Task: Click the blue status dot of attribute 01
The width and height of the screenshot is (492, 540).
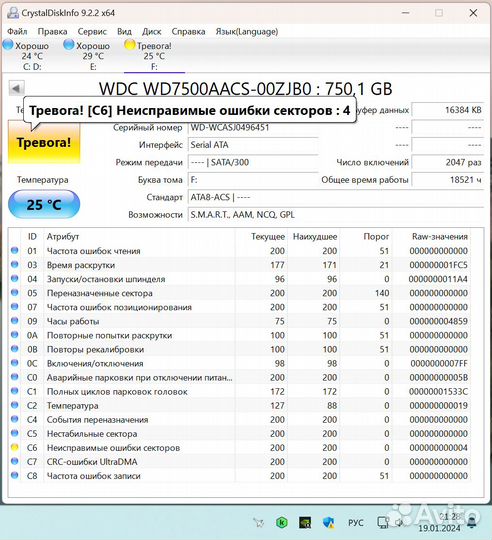Action: (x=14, y=250)
